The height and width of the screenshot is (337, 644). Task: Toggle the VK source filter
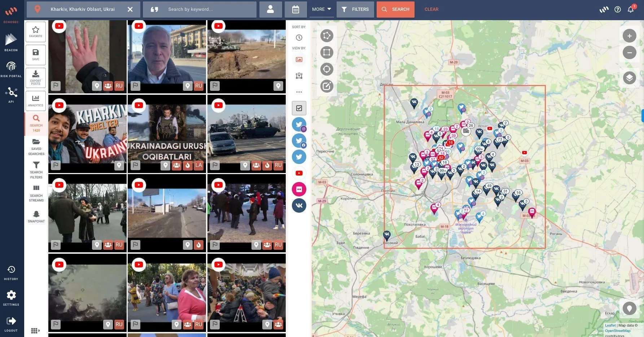pos(299,205)
